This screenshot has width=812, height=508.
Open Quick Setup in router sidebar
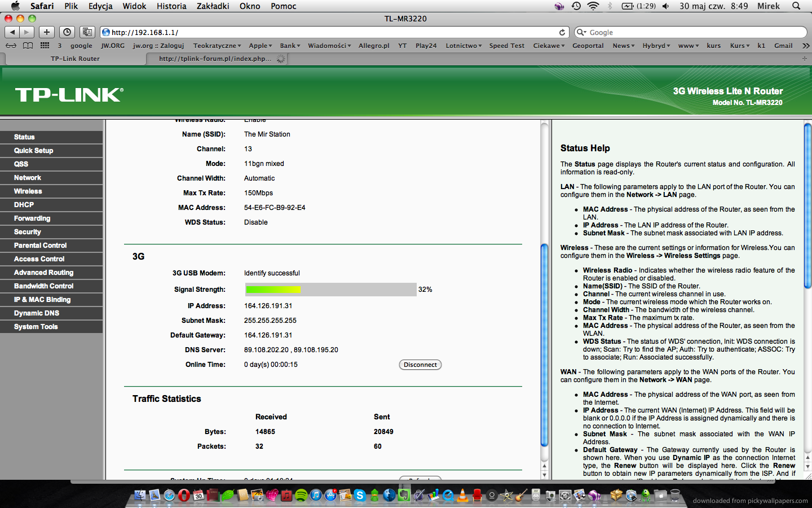(51, 151)
